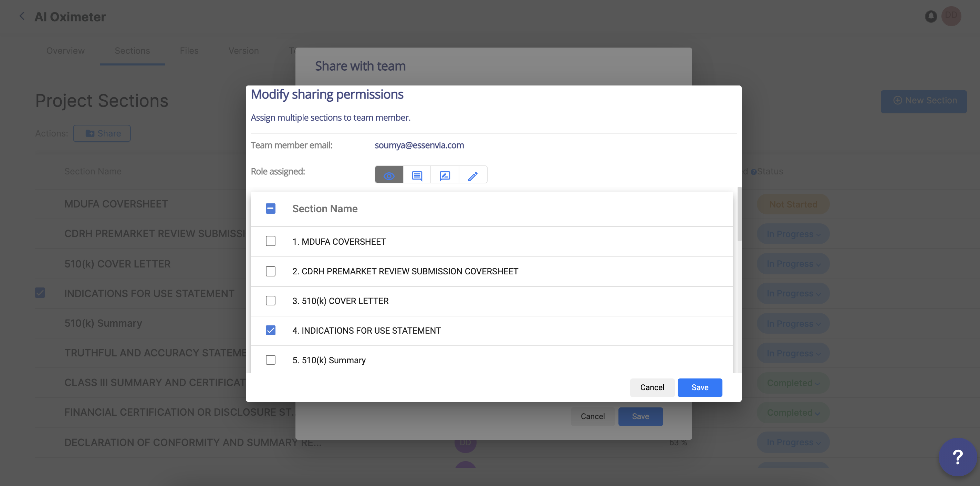This screenshot has width=980, height=486.
Task: Switch to the Overview tab
Action: 65,51
